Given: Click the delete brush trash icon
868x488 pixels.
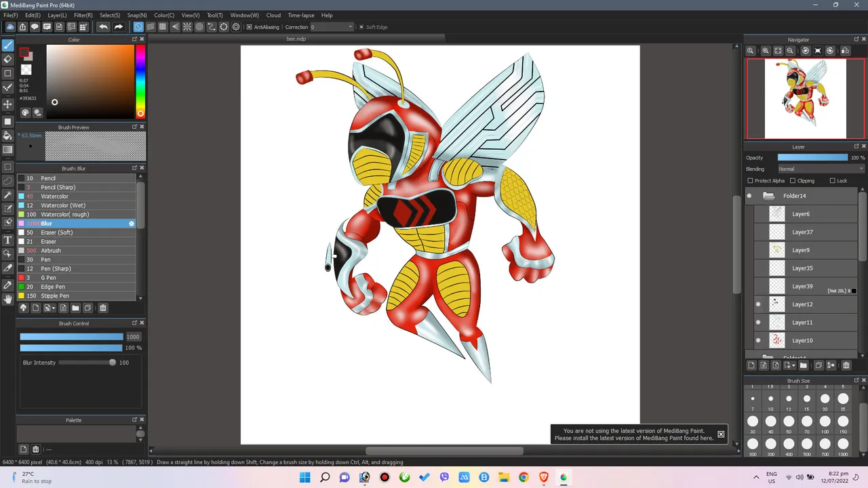Looking at the screenshot, I should (x=103, y=308).
